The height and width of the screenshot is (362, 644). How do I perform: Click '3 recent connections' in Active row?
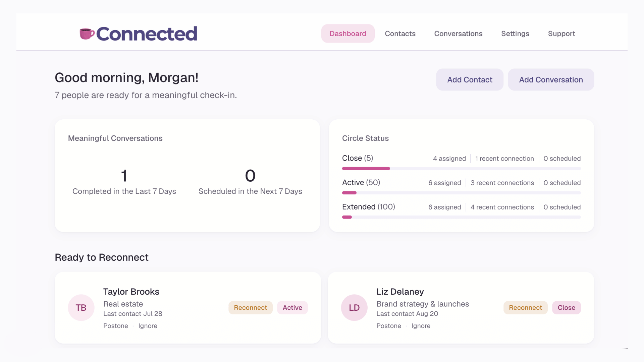pyautogui.click(x=502, y=183)
